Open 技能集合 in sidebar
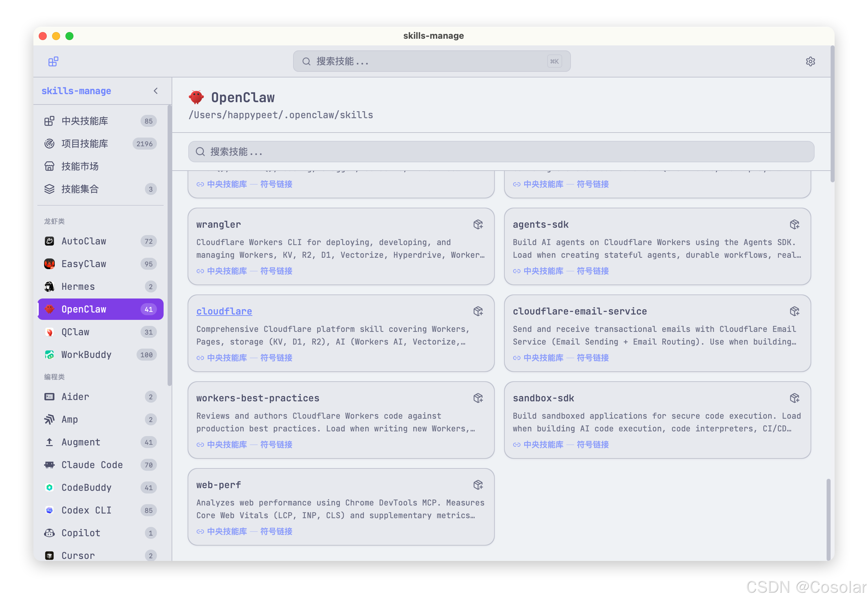Screen dimensions: 868x601 tap(100, 189)
